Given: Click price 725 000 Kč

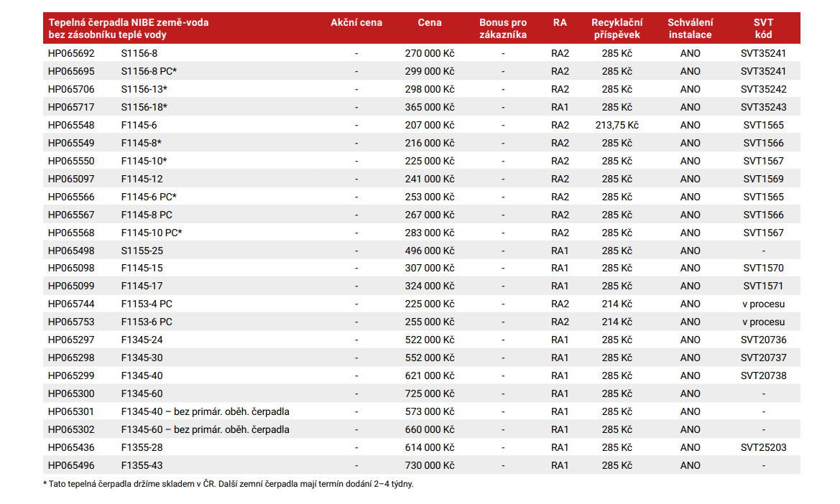Looking at the screenshot, I should click(430, 393).
